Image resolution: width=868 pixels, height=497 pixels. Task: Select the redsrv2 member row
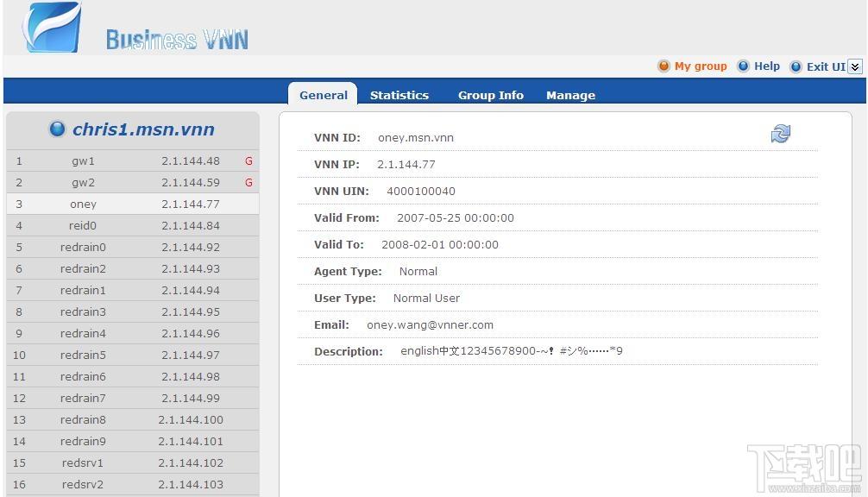pos(133,485)
